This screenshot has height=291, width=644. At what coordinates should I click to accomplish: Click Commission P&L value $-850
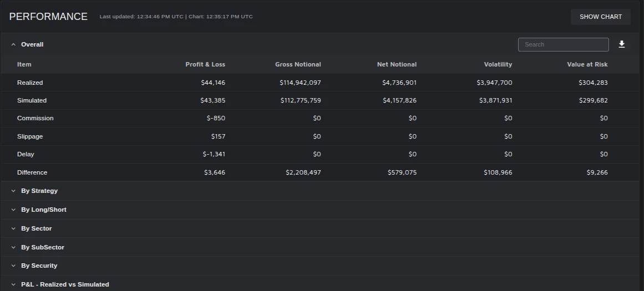(x=216, y=118)
